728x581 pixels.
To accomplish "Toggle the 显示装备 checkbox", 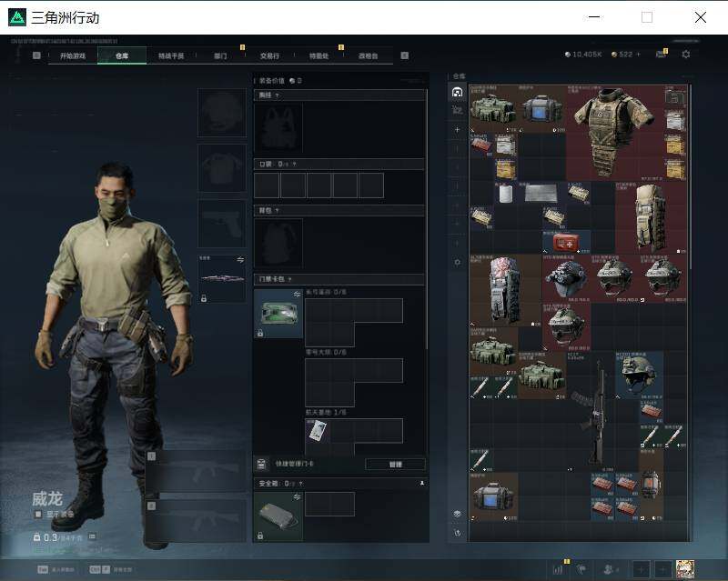I will pos(38,515).
